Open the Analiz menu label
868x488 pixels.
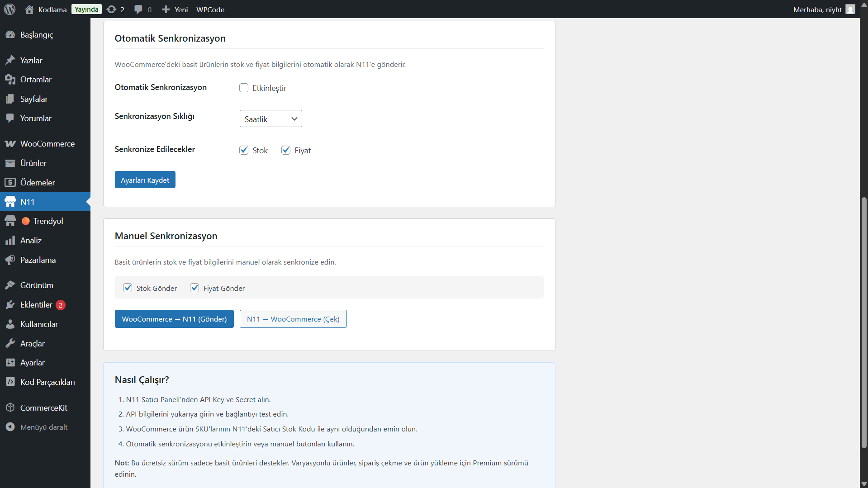point(31,241)
